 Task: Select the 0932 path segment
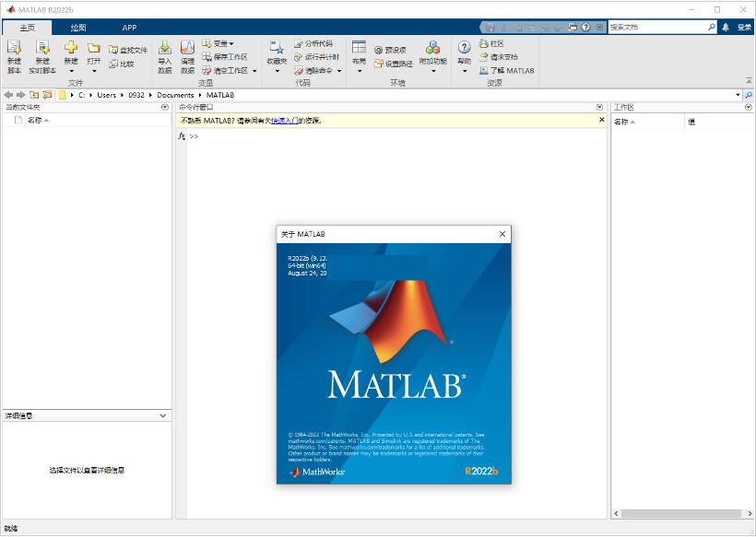136,95
